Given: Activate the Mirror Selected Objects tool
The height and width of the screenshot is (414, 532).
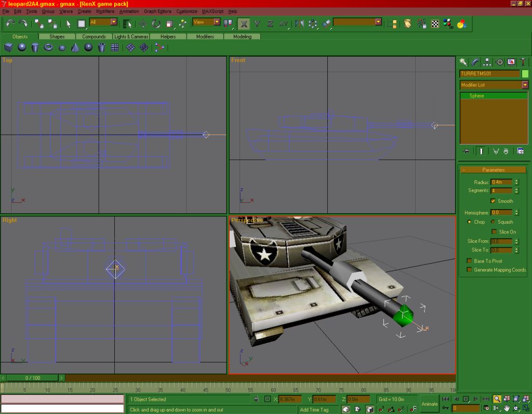Looking at the screenshot, I should point(300,23).
